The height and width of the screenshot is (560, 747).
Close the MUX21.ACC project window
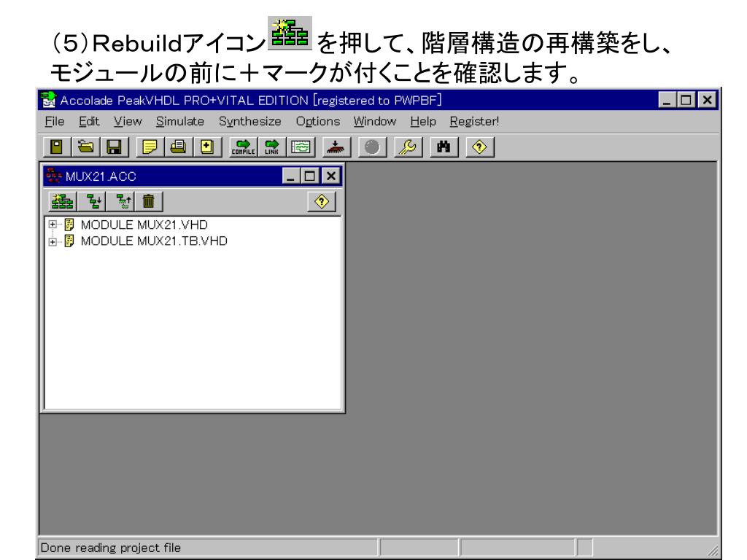(331, 176)
